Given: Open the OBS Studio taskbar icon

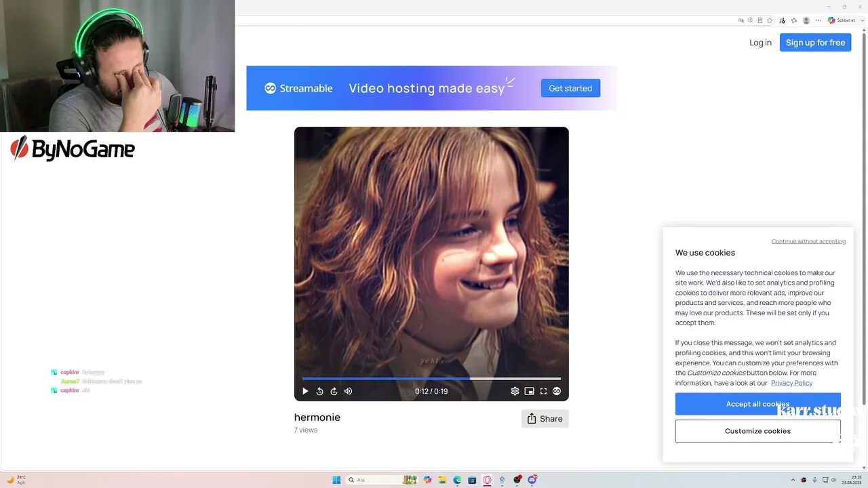Looking at the screenshot, I should click(517, 480).
